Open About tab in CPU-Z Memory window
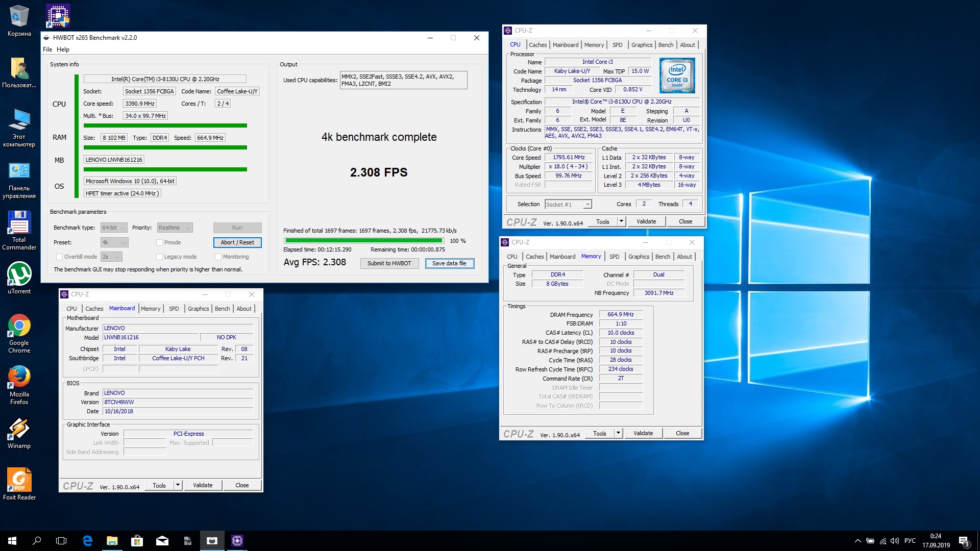The height and width of the screenshot is (551, 980). tap(684, 257)
